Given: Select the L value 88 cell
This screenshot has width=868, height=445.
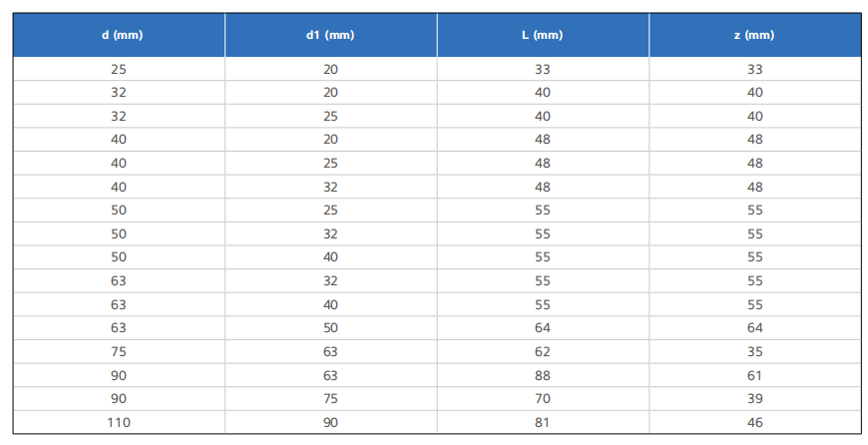Looking at the screenshot, I should coord(543,375).
